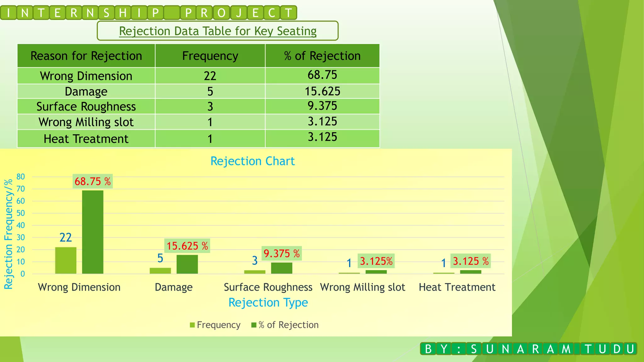Select the 68.75 % data label
Viewport: 644px width, 362px height.
(92, 181)
